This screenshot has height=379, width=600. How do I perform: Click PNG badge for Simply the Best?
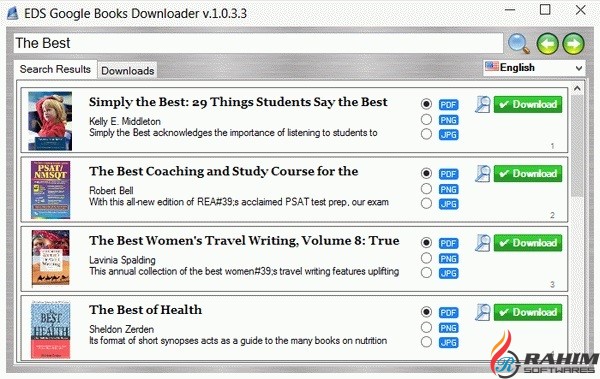[x=448, y=120]
